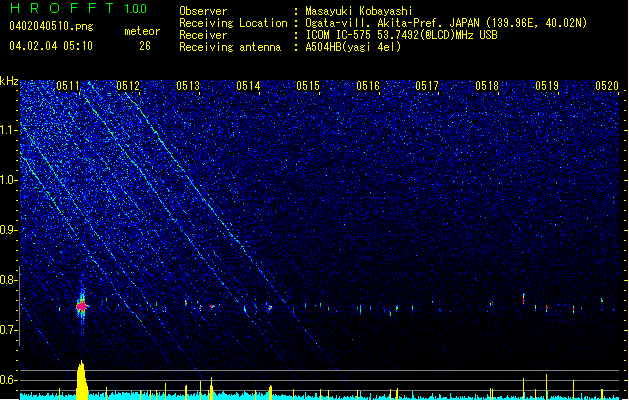
Task: Click the time marker 0520
Action: click(x=607, y=86)
